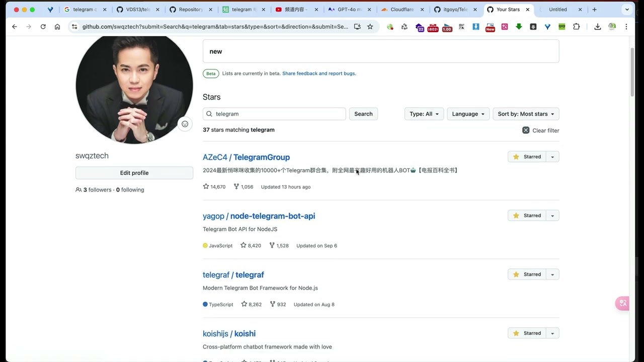Open the site information icon beside the URL
This screenshot has height=362, width=644.
74,27
